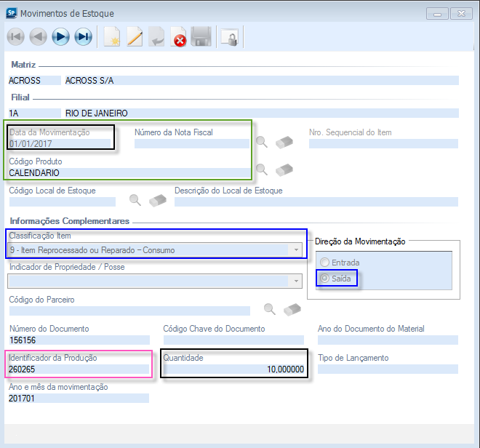The height and width of the screenshot is (448, 480).
Task: Delete record with the red X icon
Action: (x=179, y=37)
